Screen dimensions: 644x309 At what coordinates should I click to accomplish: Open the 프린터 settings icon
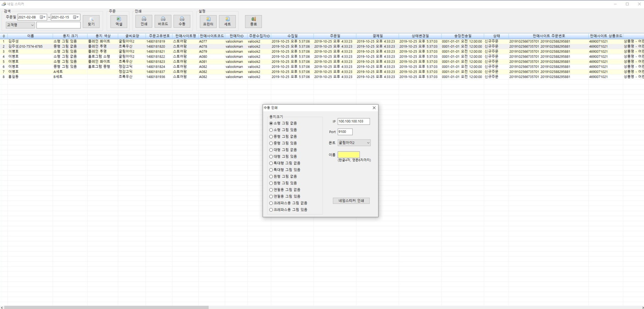pos(208,21)
